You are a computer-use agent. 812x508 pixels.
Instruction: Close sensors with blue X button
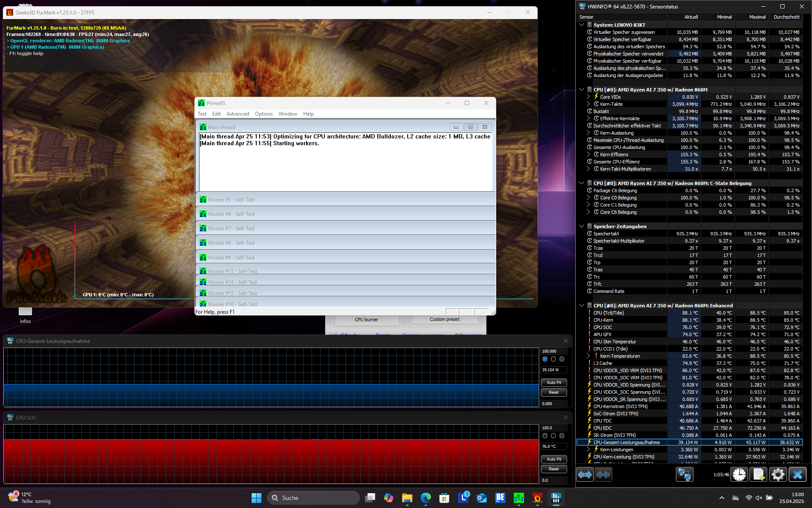pyautogui.click(x=797, y=475)
